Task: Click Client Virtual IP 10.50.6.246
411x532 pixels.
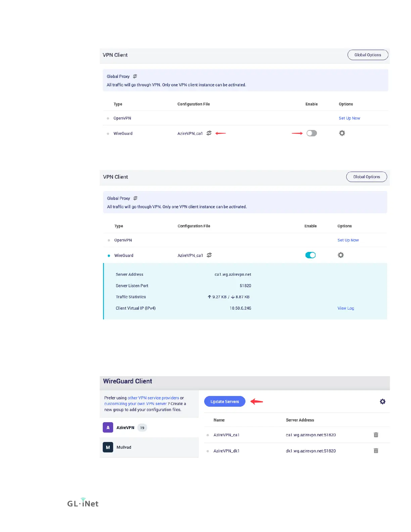Action: coord(240,308)
